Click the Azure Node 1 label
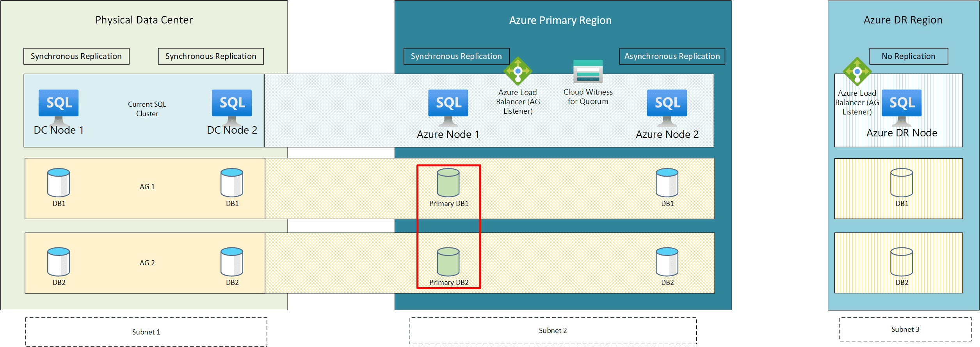The height and width of the screenshot is (347, 980). tap(448, 134)
